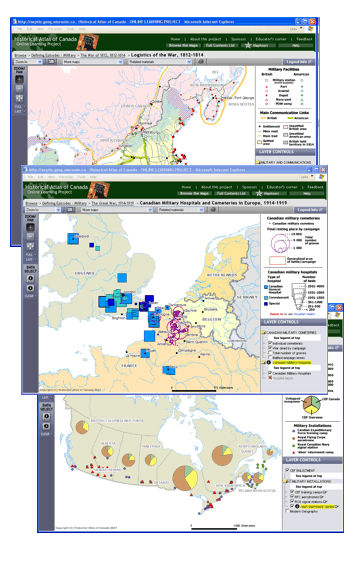Click Legend Info button on hospitals map
This screenshot has width=360, height=586.
tap(308, 210)
